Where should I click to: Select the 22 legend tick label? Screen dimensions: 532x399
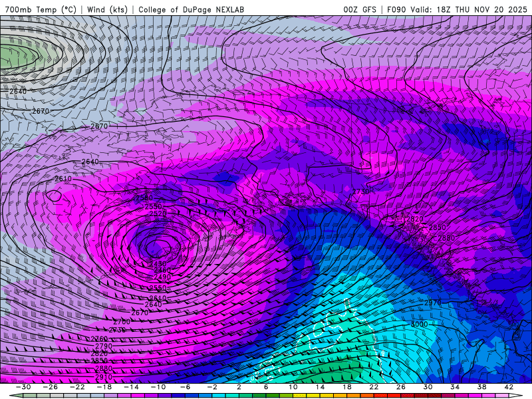coord(374,387)
